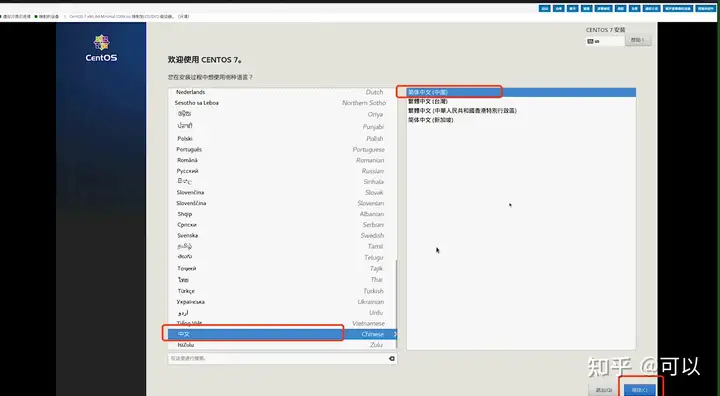Select 中文 (Chinese) language row
This screenshot has width=720, height=396.
[x=281, y=334]
